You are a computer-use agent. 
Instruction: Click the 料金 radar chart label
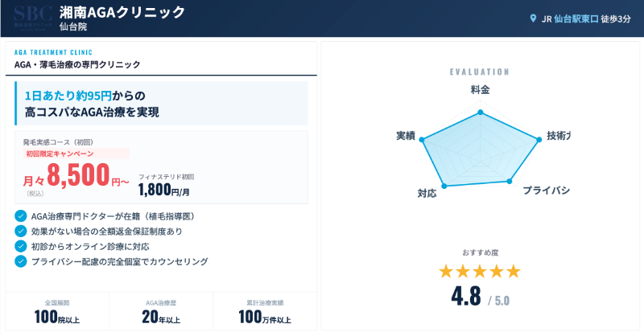point(480,90)
